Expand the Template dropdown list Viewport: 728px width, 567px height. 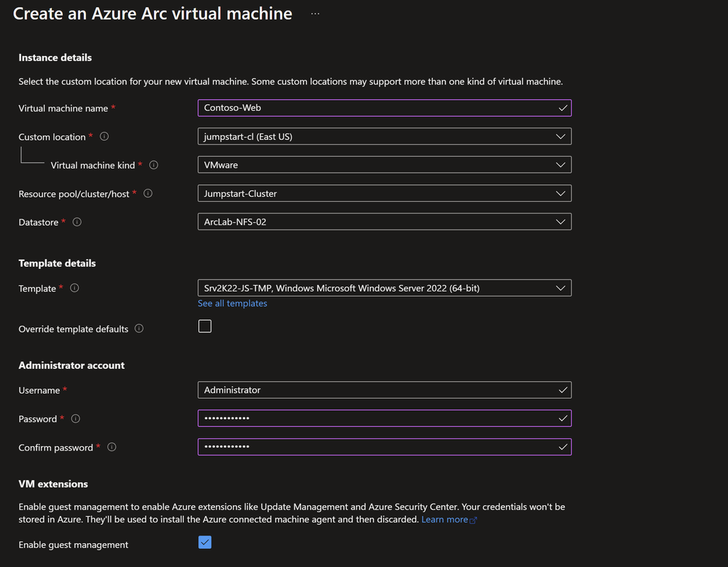tap(385, 288)
